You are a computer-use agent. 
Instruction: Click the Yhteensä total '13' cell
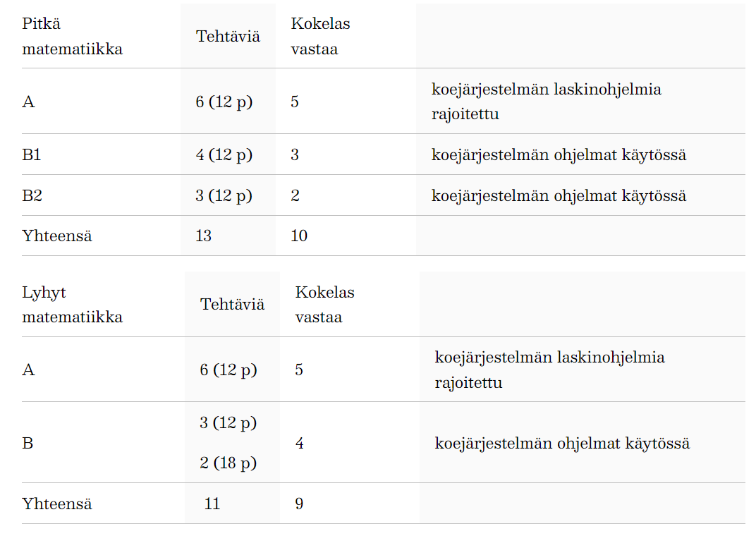click(204, 236)
